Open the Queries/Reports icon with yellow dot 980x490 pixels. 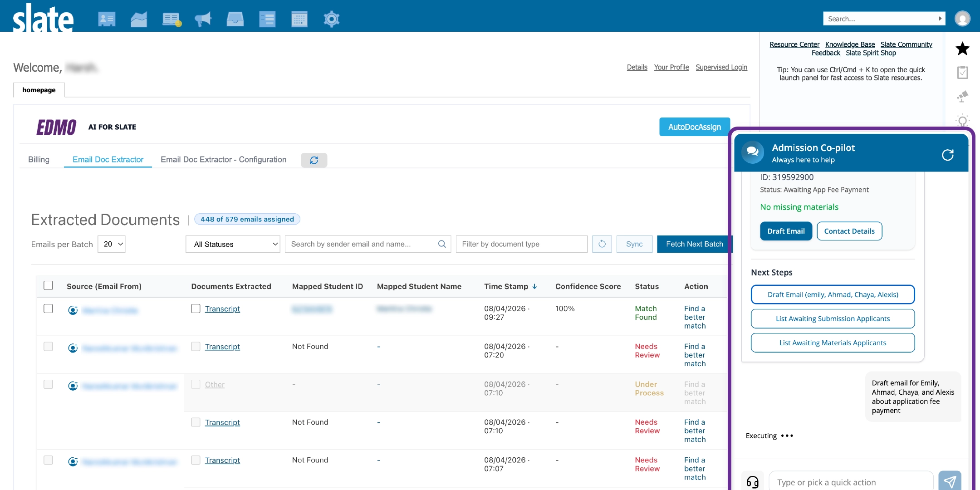tap(171, 19)
